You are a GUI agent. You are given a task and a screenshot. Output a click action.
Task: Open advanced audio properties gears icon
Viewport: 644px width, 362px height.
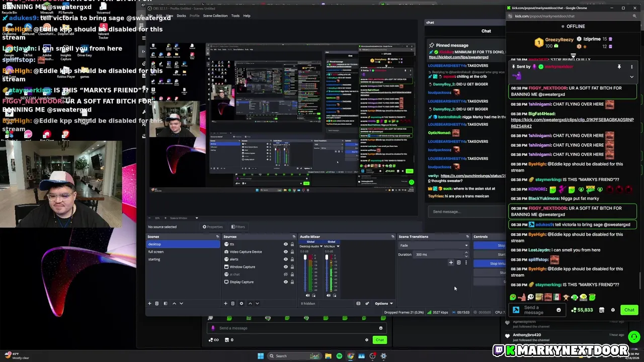[x=367, y=303]
